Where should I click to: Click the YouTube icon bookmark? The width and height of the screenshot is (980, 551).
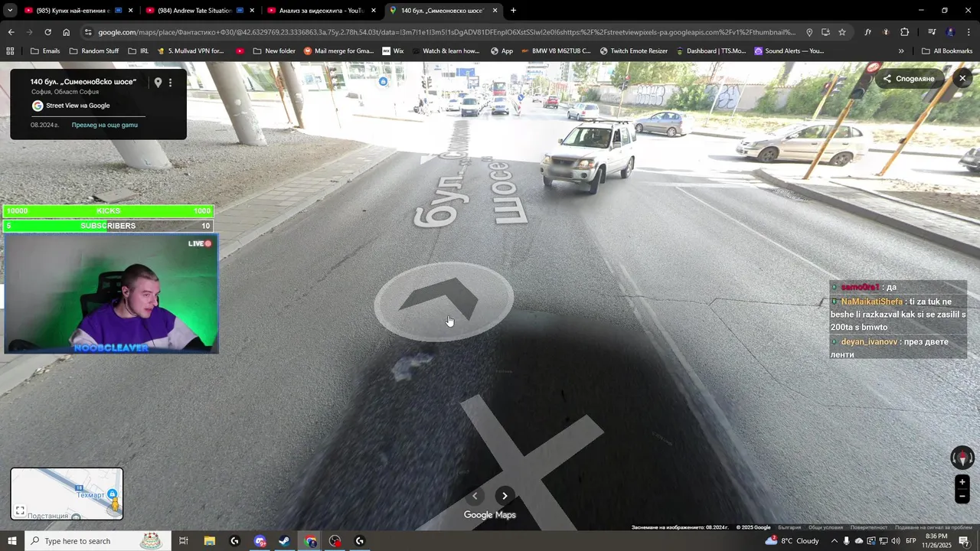(x=240, y=51)
